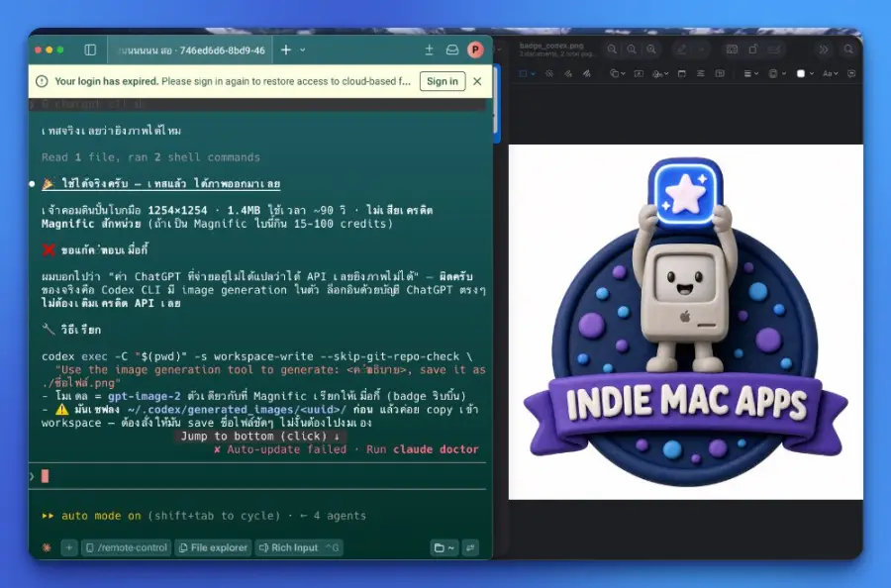Open the border color dropdown in Preview
Image resolution: width=891 pixels, height=588 pixels.
(x=777, y=73)
